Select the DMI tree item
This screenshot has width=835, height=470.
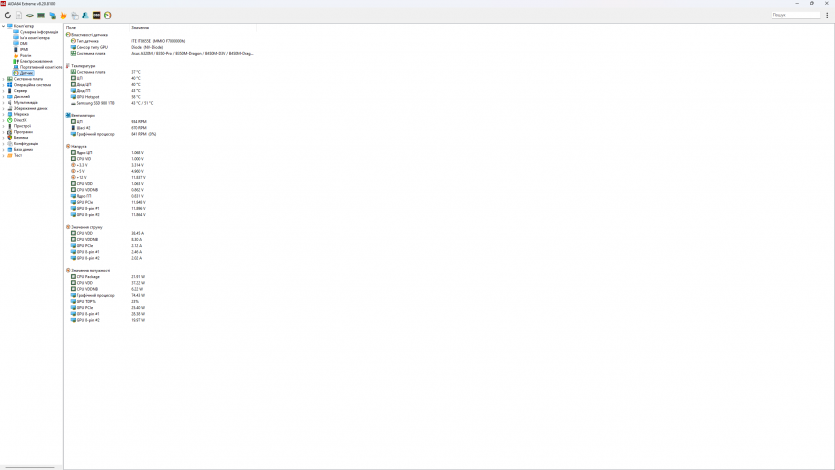pos(23,43)
